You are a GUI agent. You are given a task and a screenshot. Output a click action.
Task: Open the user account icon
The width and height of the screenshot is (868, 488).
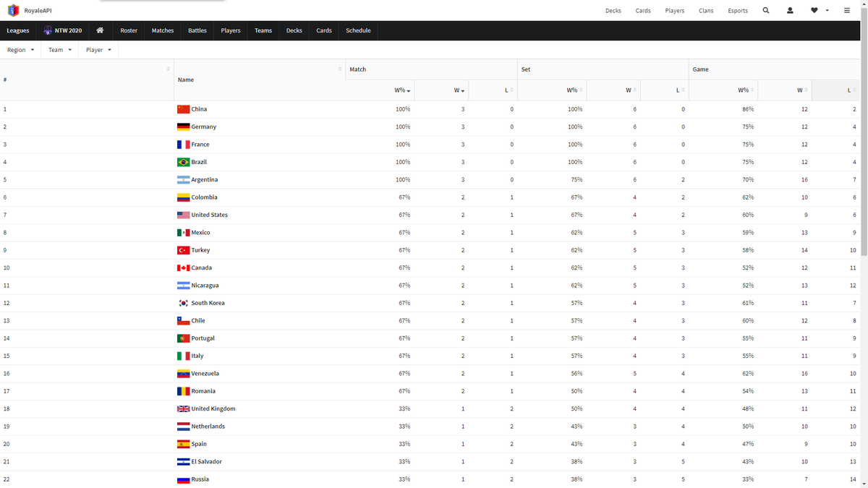point(790,11)
